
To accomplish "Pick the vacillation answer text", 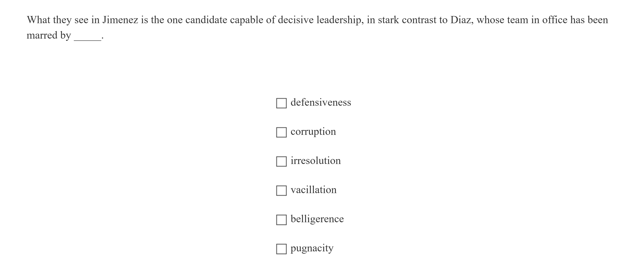I will (x=313, y=190).
